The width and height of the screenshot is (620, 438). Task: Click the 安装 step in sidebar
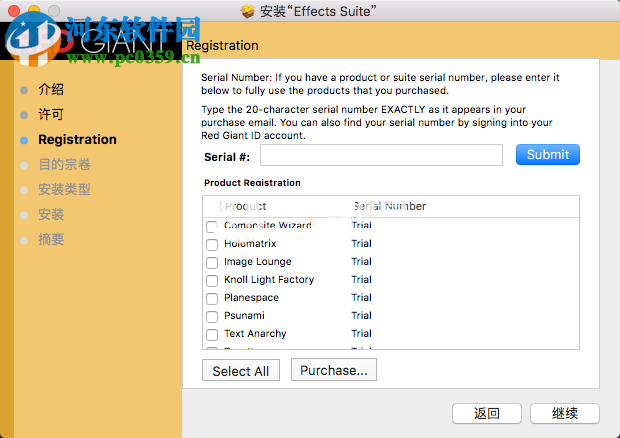pyautogui.click(x=51, y=215)
